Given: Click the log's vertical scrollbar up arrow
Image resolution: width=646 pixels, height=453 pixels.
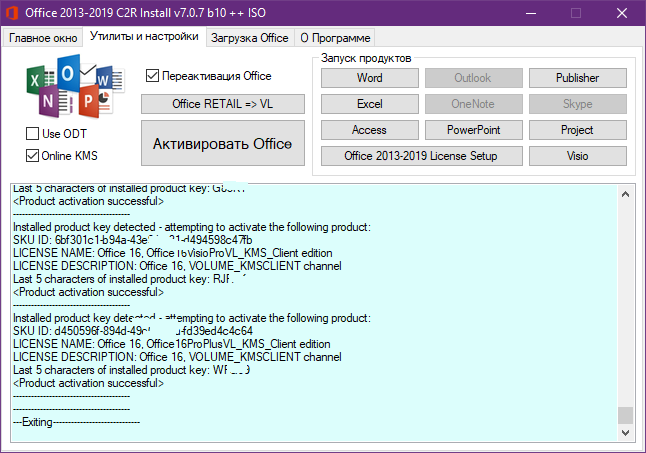Looking at the screenshot, I should 625,191.
